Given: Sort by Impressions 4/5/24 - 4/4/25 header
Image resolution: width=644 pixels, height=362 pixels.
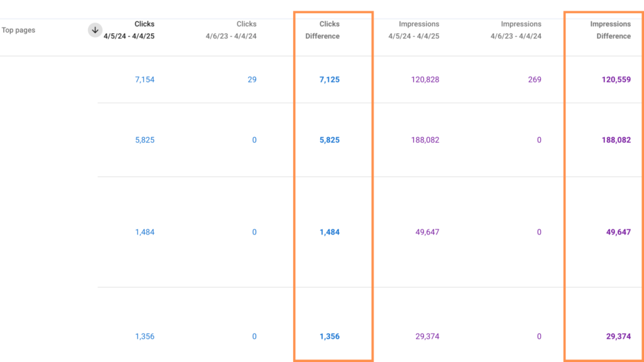Looking at the screenshot, I should [x=414, y=30].
